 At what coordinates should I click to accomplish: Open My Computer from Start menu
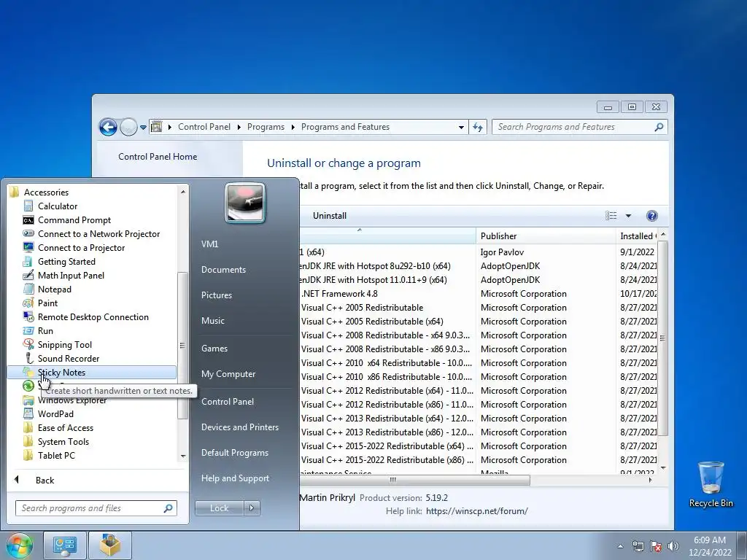pyautogui.click(x=228, y=374)
